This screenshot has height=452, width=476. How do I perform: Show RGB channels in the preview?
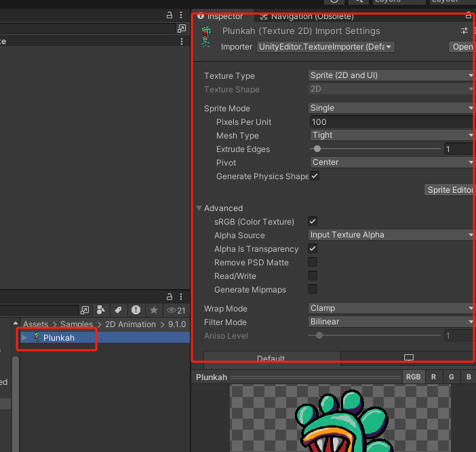(x=413, y=377)
